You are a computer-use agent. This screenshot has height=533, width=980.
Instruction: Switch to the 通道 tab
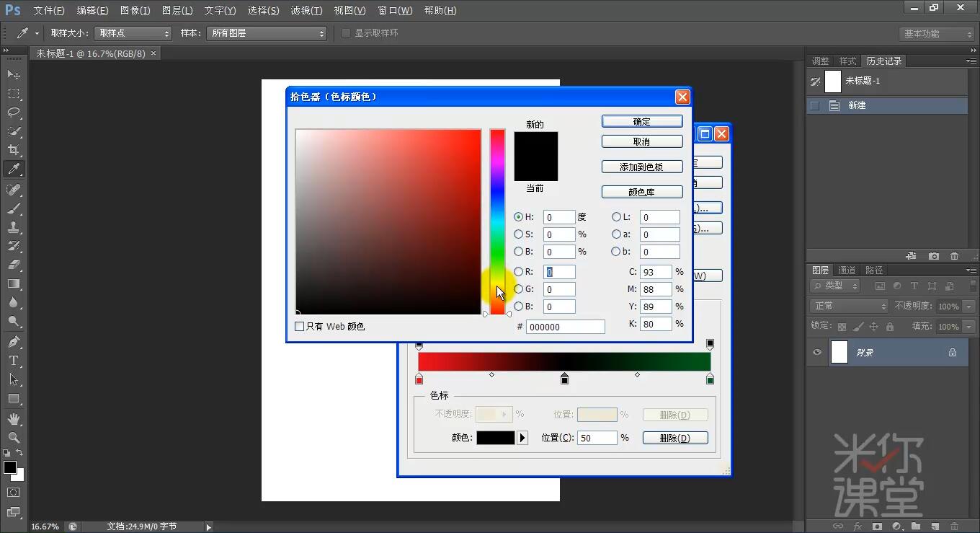pyautogui.click(x=846, y=270)
